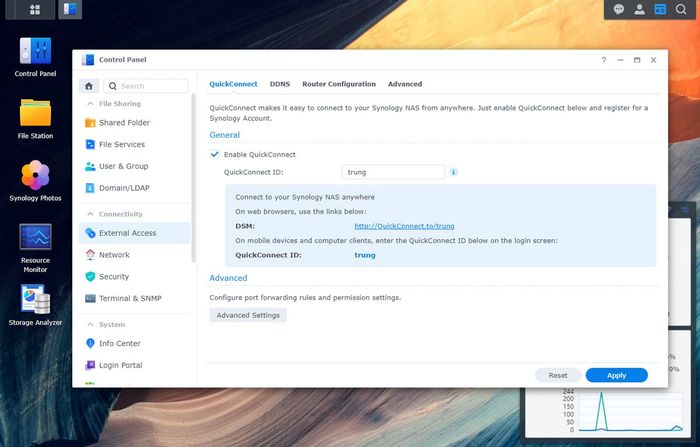Open the QuickConnect.to/trung link
Screen dimensions: 700x447
pos(404,226)
